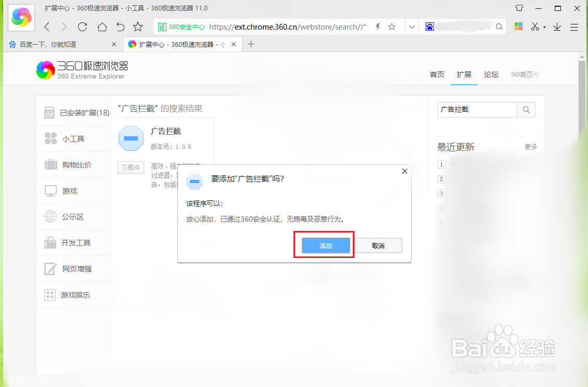Click the undo-close-tab curved arrow icon
Screen dimensions: 588x387
120,27
